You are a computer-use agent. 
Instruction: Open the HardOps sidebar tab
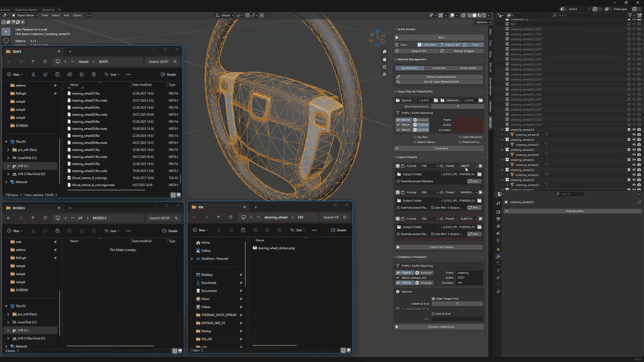tap(491, 106)
